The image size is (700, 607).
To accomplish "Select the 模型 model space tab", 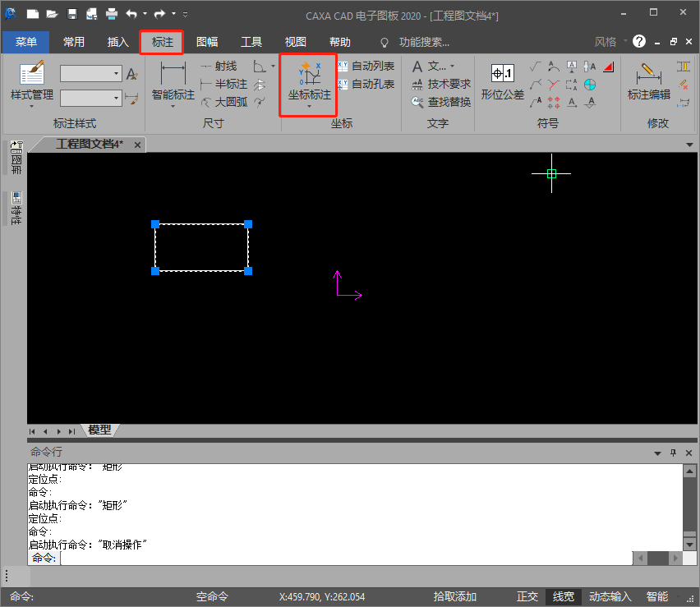I will tap(99, 430).
